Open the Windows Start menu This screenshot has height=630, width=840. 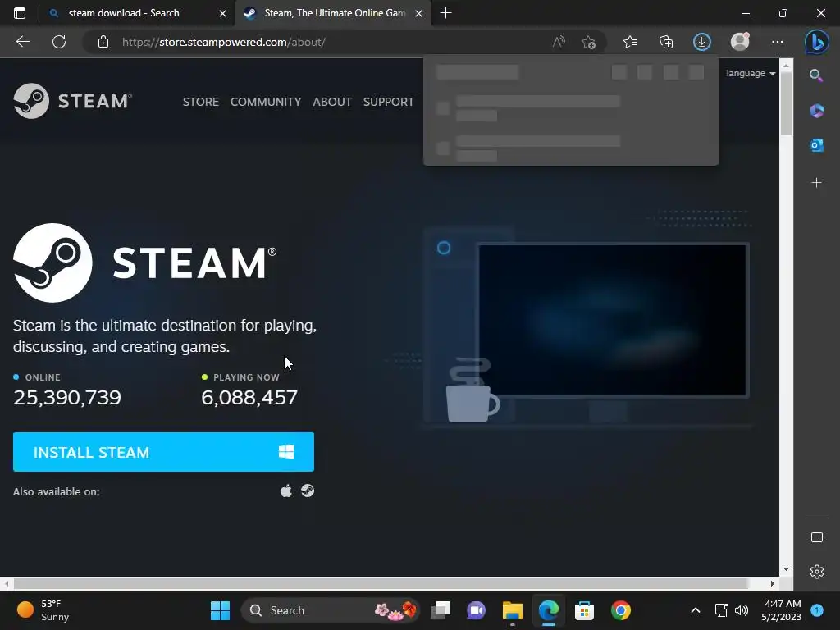(x=220, y=610)
